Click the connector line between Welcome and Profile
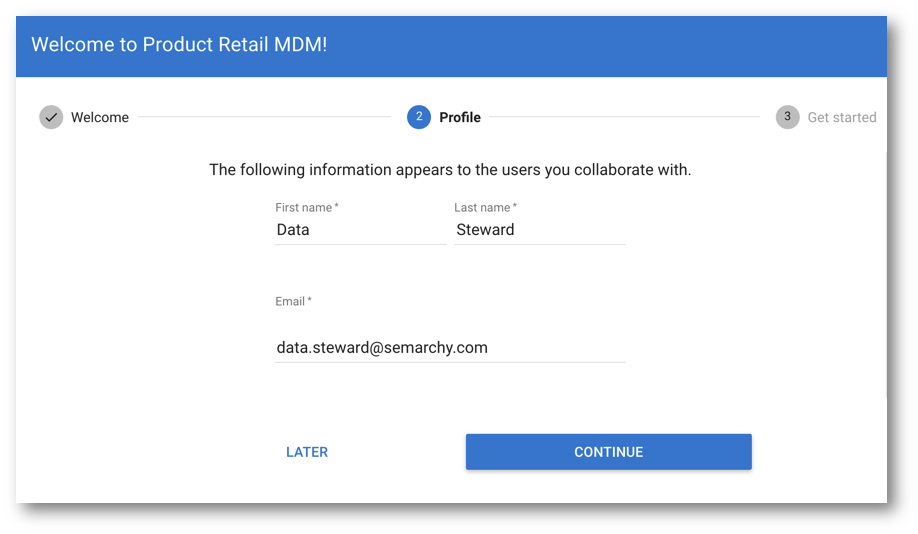The image size is (918, 534). pyautogui.click(x=264, y=117)
